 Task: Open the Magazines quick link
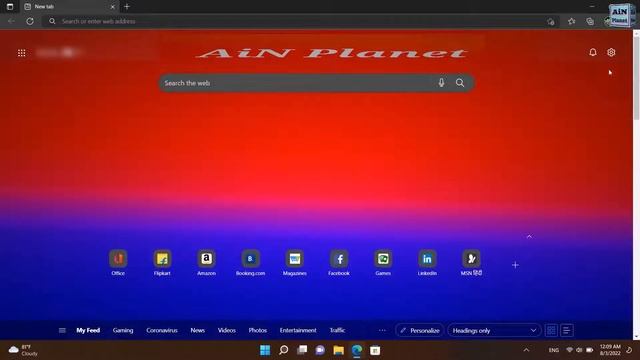[x=295, y=263]
